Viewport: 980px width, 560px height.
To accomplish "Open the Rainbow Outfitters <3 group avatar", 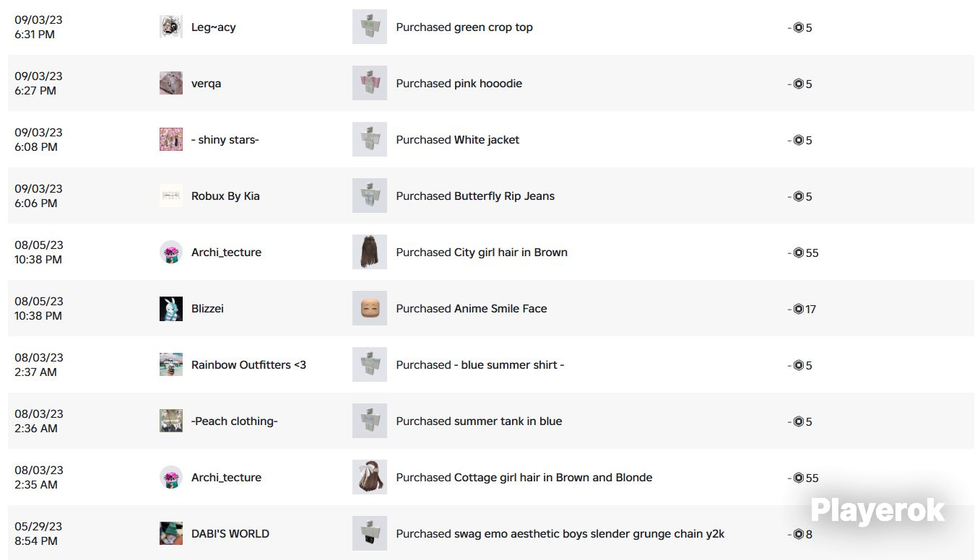I will pos(171,364).
